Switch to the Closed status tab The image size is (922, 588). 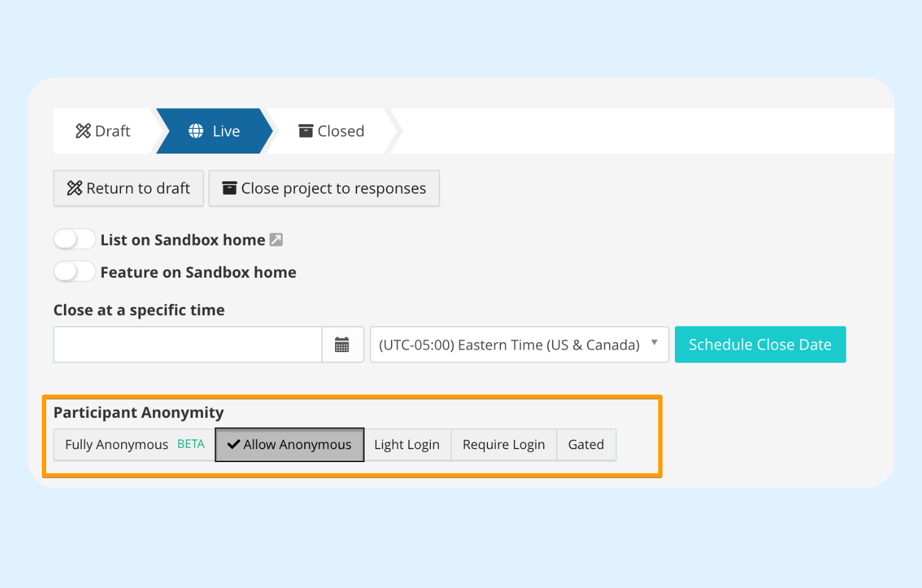pos(331,131)
